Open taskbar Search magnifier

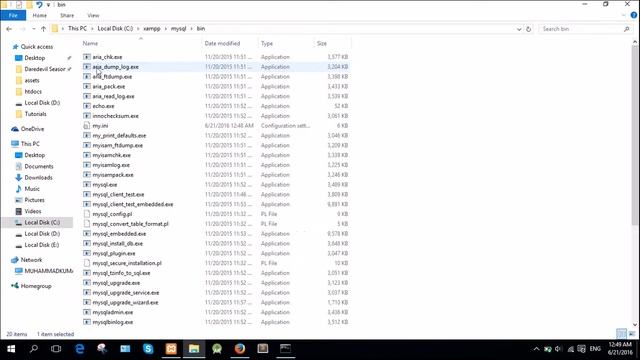point(34,349)
